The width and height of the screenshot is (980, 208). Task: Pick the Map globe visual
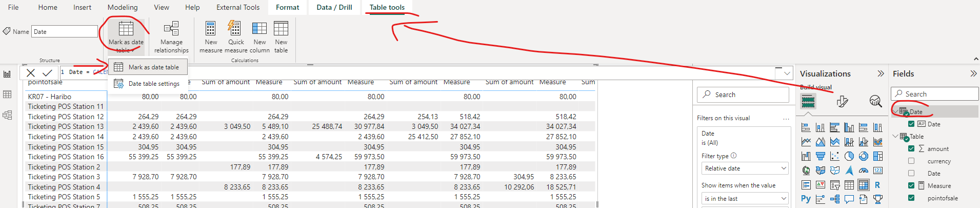click(x=806, y=171)
